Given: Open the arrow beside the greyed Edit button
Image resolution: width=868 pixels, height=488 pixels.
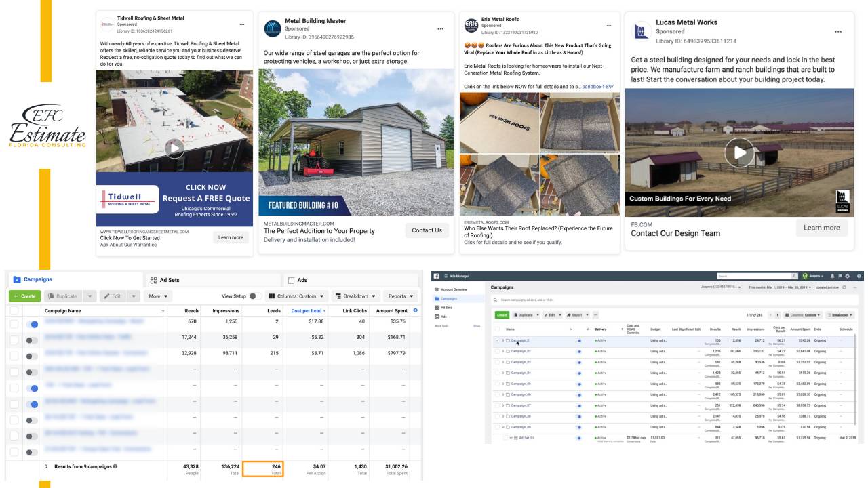Looking at the screenshot, I should 134,296.
